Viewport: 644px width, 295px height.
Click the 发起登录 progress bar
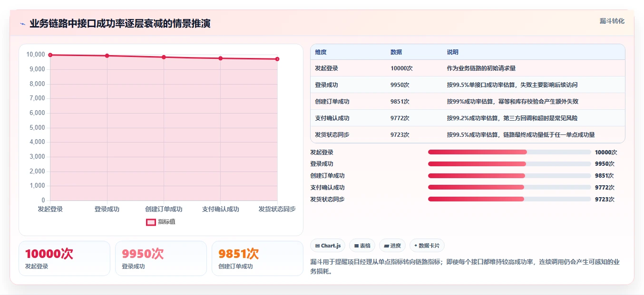509,152
